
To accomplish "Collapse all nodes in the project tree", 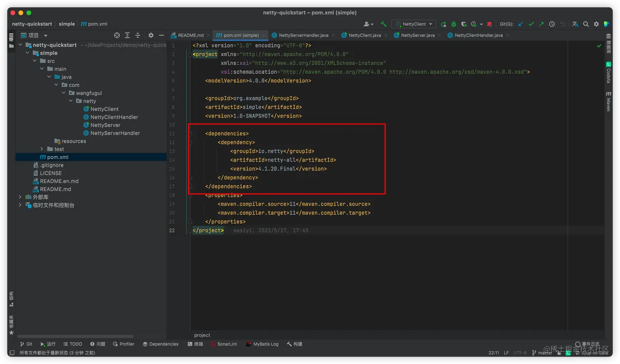I will 138,35.
